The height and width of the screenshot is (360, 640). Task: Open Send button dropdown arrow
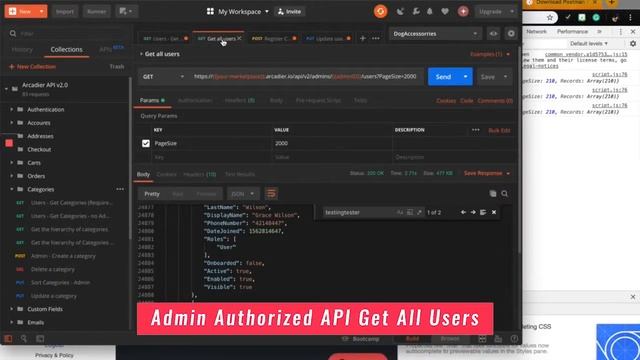click(x=465, y=77)
